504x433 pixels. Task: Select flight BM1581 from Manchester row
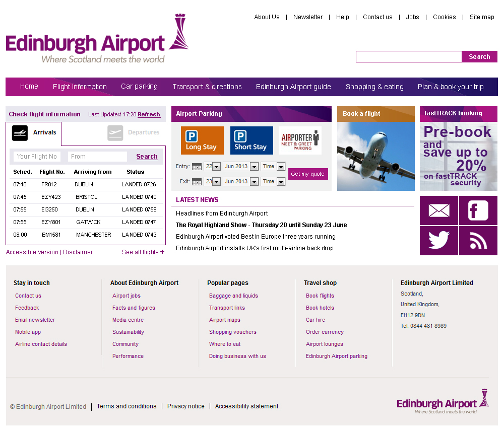(x=86, y=235)
